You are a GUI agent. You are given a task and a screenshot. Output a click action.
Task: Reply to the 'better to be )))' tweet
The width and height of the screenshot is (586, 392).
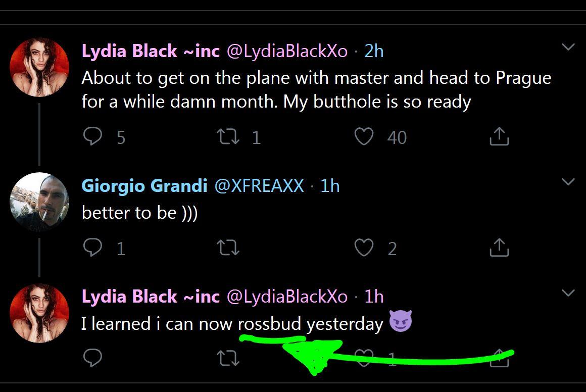point(92,248)
